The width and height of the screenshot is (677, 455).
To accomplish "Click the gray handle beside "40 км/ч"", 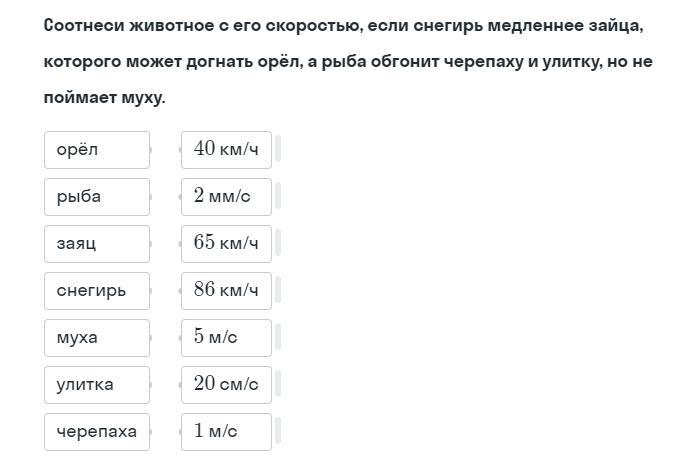I will (x=278, y=150).
